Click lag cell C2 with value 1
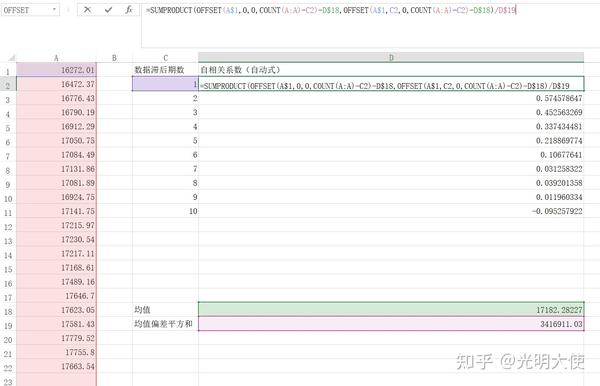The width and height of the screenshot is (600, 386). pos(165,84)
